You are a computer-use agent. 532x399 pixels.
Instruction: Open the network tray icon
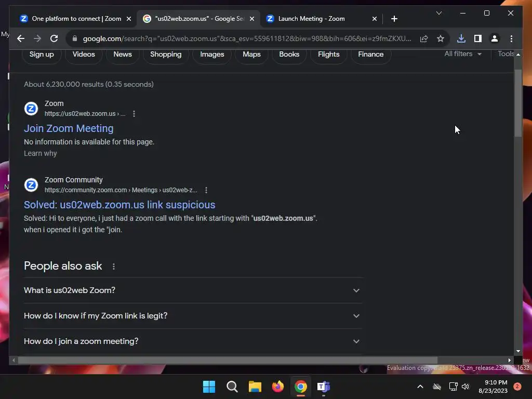point(453,387)
